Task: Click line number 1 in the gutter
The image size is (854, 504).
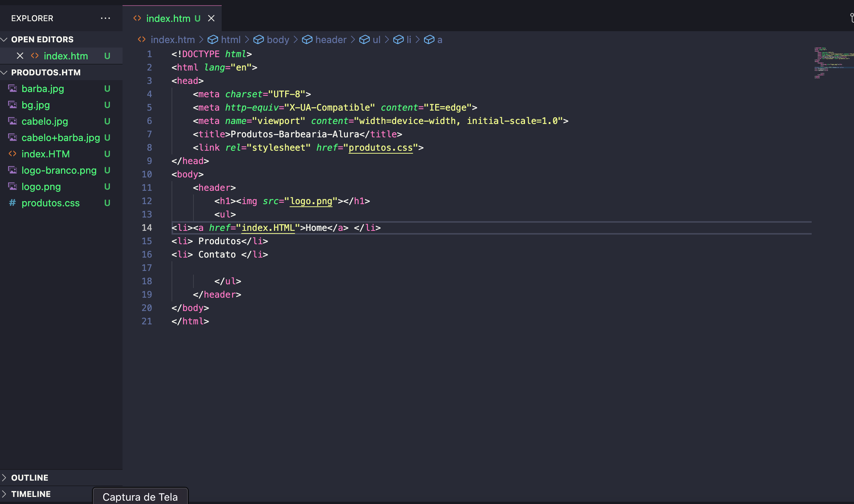Action: [x=149, y=54]
